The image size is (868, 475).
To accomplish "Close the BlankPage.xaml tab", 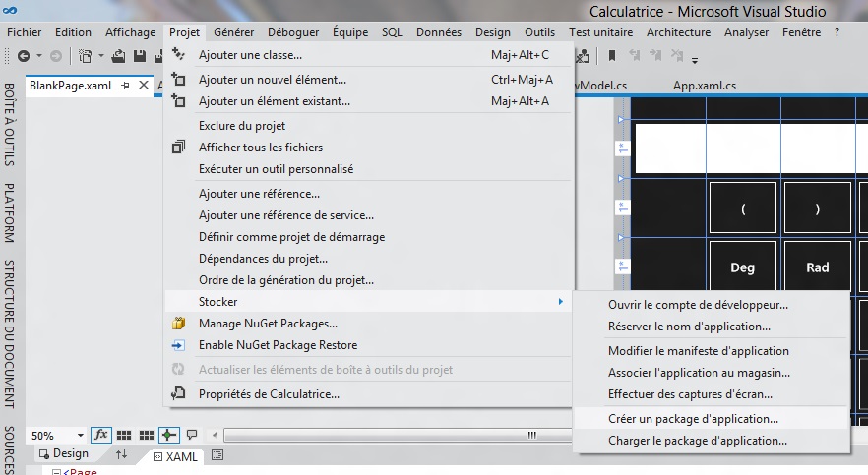I will (x=144, y=85).
